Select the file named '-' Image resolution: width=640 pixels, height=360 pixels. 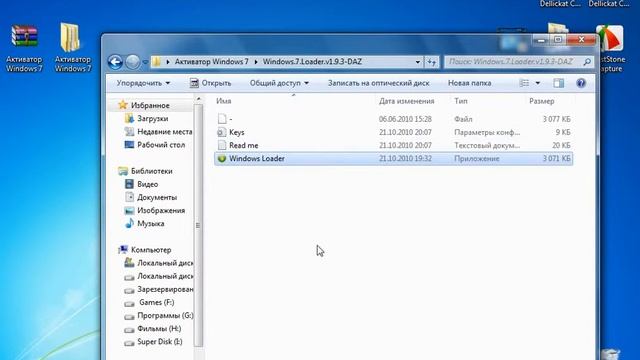coord(393,119)
